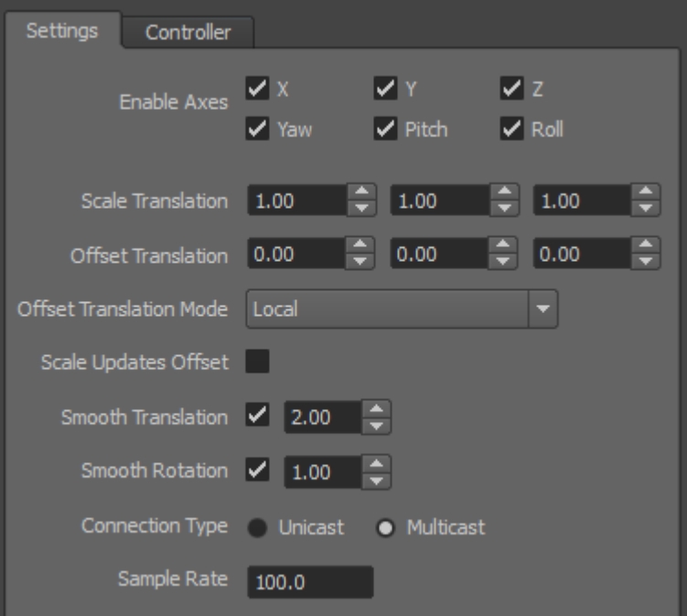Decrease Smooth Rotation amount with down arrow

point(376,481)
